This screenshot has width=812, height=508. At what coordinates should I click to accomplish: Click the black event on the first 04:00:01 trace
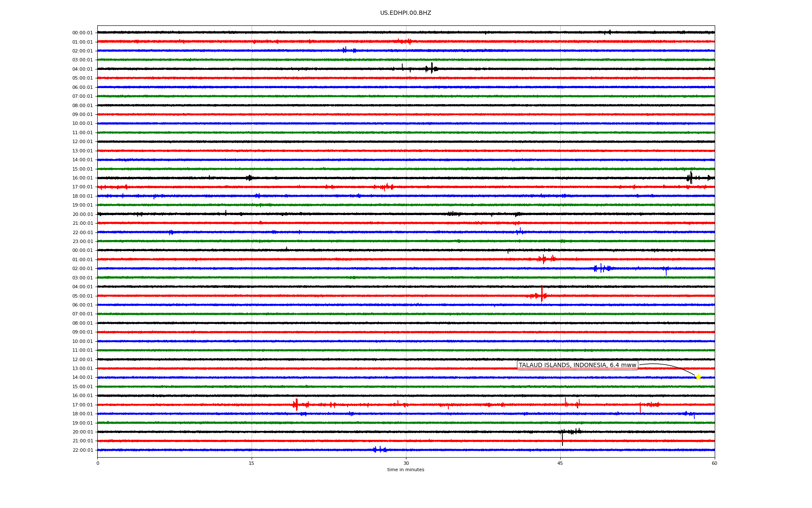point(431,69)
